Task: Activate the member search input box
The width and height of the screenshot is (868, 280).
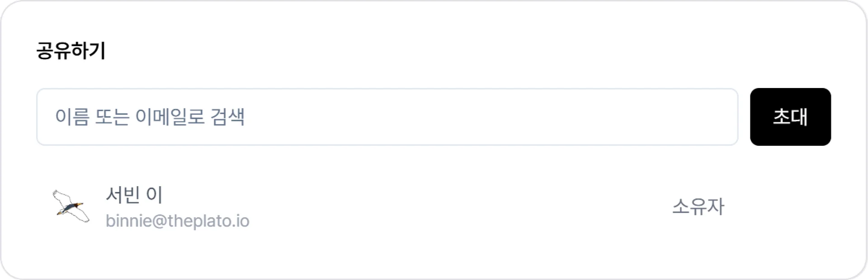Action: click(x=387, y=117)
